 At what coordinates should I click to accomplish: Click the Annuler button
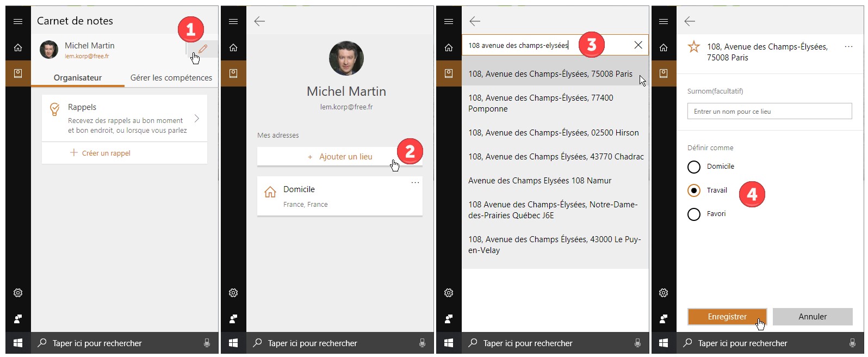812,317
